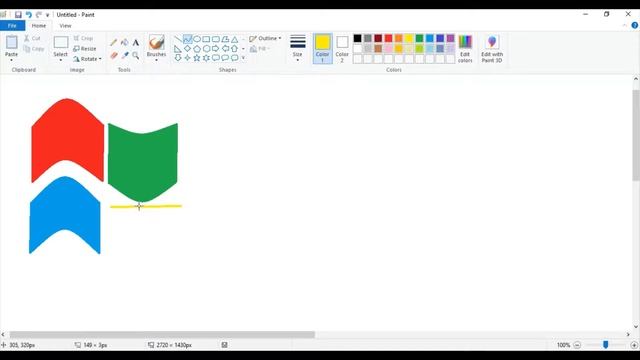
Task: Open Paint Help question mark icon
Action: (x=635, y=25)
